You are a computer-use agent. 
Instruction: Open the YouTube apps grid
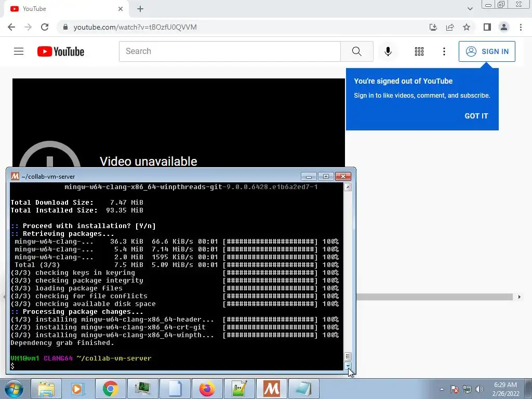coord(419,51)
